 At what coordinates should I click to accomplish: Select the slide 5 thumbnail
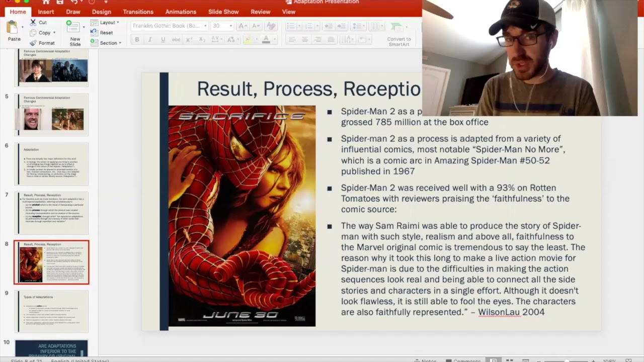[x=51, y=115]
